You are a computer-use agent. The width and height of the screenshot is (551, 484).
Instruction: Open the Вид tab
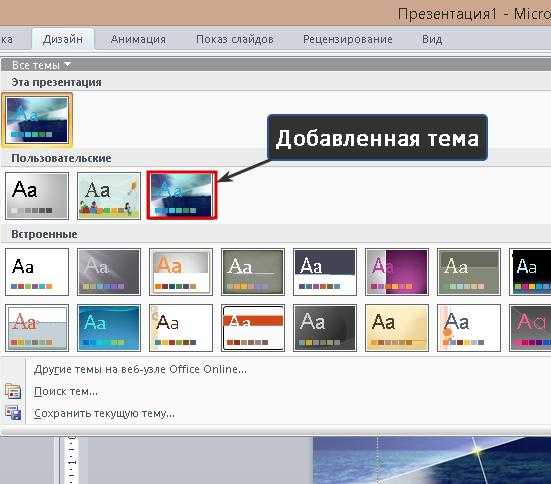pyautogui.click(x=432, y=39)
